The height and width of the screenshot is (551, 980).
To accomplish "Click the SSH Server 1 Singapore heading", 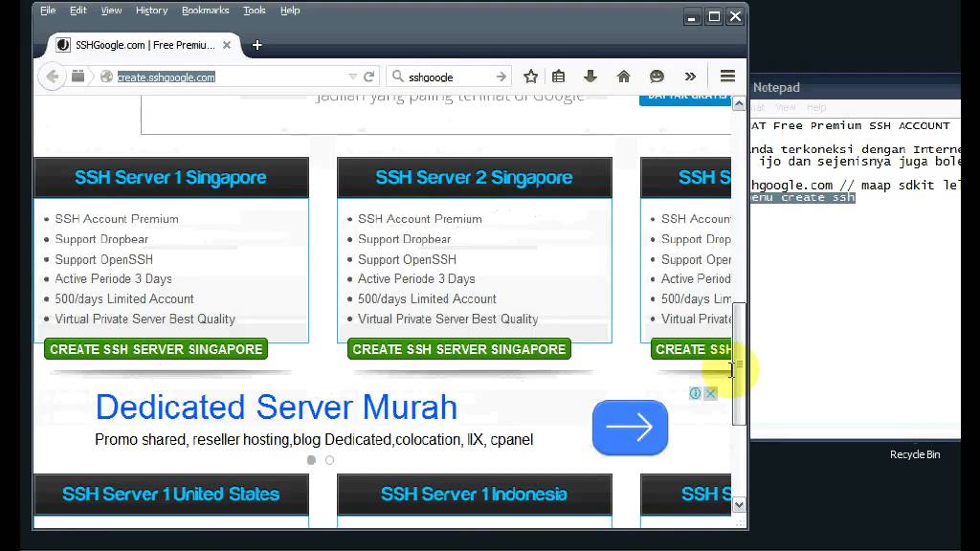I will [170, 177].
